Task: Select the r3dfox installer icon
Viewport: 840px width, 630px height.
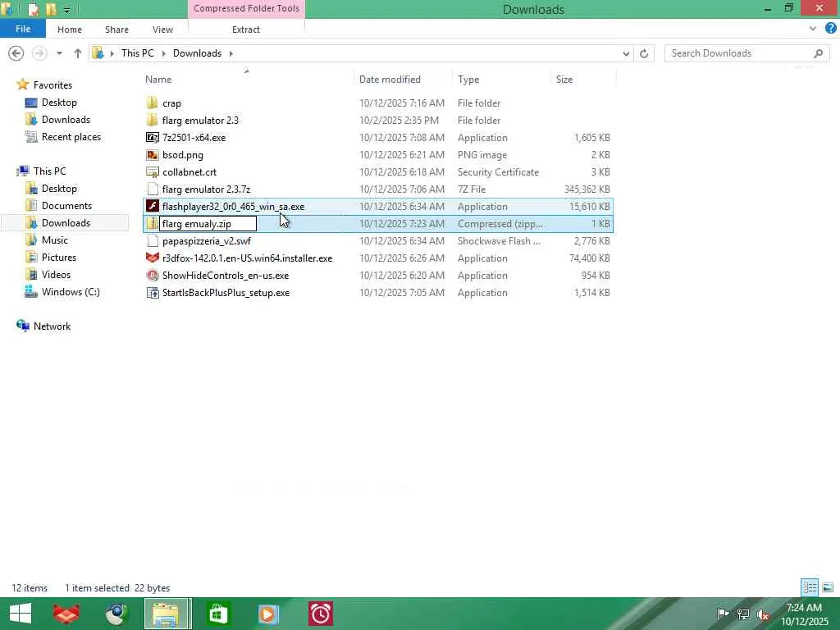Action: pos(153,258)
